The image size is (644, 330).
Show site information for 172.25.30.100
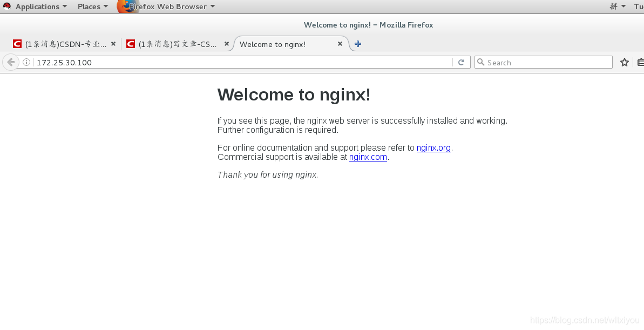coord(26,62)
